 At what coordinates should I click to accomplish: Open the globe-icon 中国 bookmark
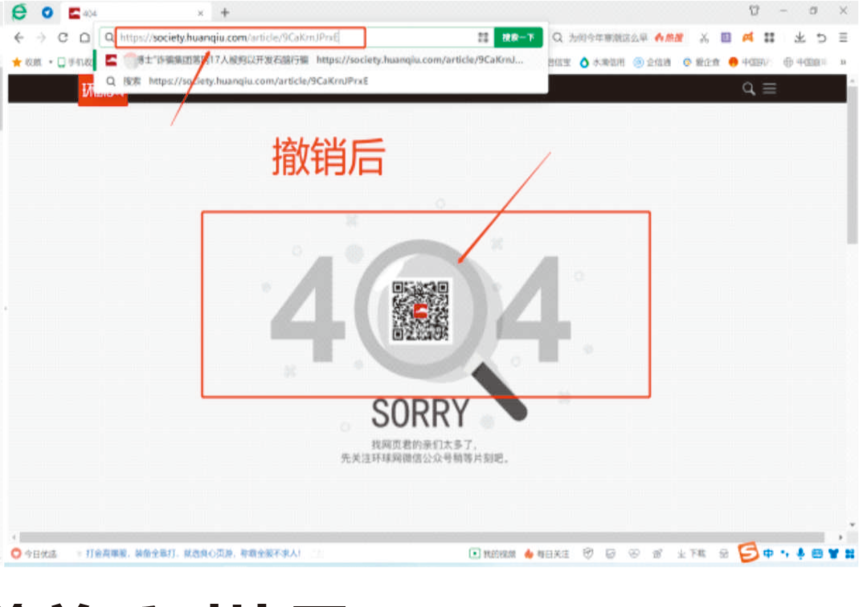(x=805, y=62)
